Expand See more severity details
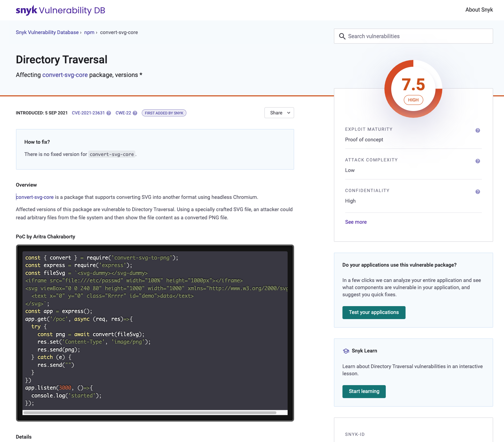Screen dimensions: 504x442 tap(356, 222)
